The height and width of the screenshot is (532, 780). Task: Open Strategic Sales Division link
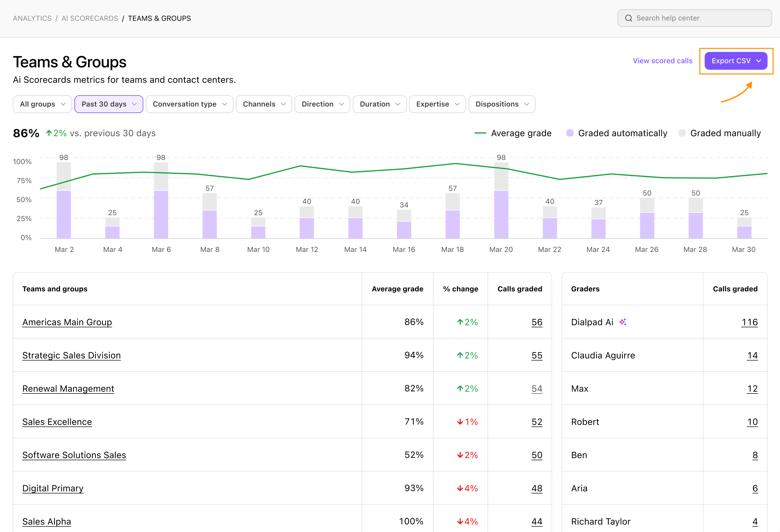72,355
